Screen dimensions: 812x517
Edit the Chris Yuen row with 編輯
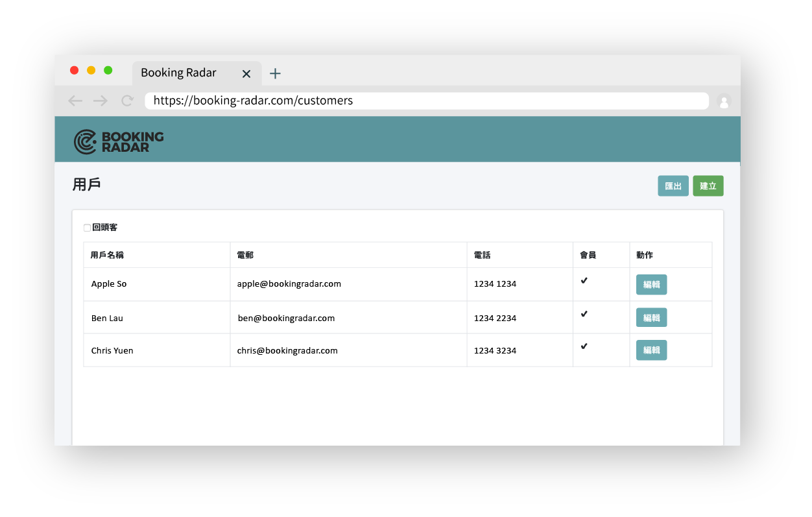point(651,350)
